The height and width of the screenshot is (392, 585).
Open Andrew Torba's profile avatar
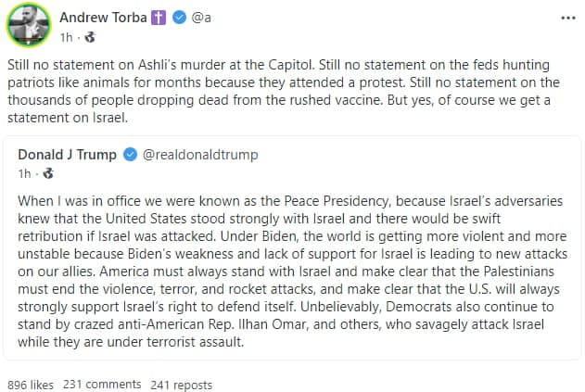(x=29, y=27)
